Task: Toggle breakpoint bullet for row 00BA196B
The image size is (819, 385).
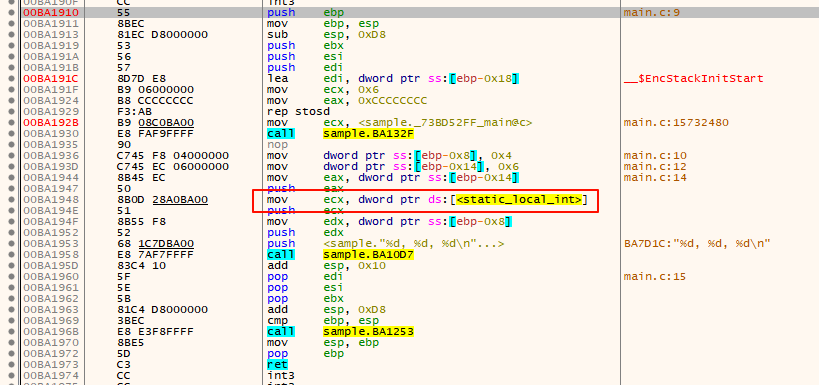Action: [x=11, y=331]
